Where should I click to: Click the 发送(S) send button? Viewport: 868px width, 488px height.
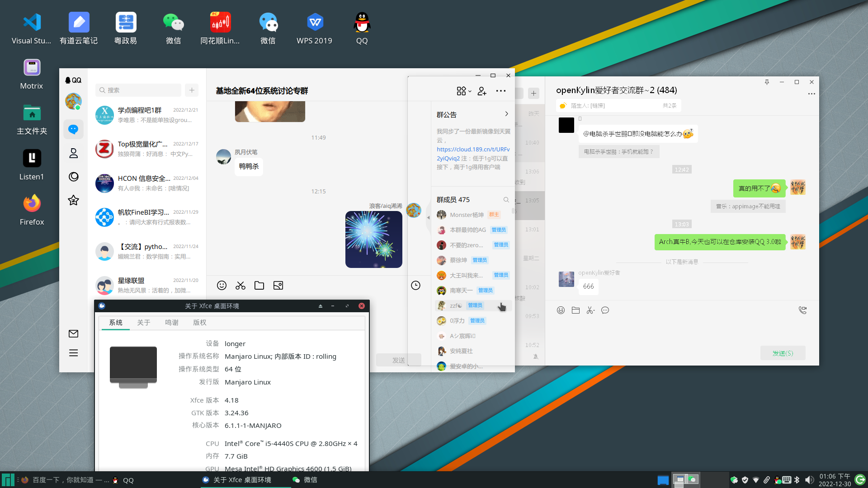(x=783, y=353)
